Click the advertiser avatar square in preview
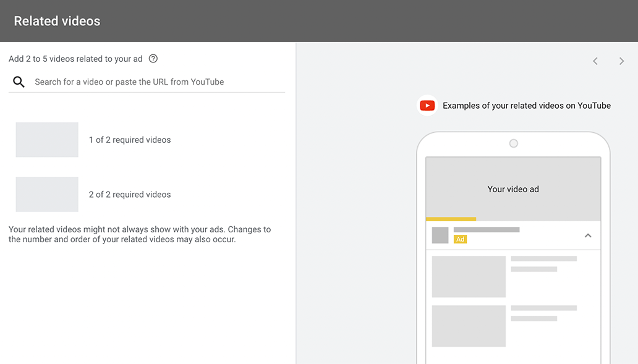Image resolution: width=638 pixels, height=364 pixels. point(440,235)
